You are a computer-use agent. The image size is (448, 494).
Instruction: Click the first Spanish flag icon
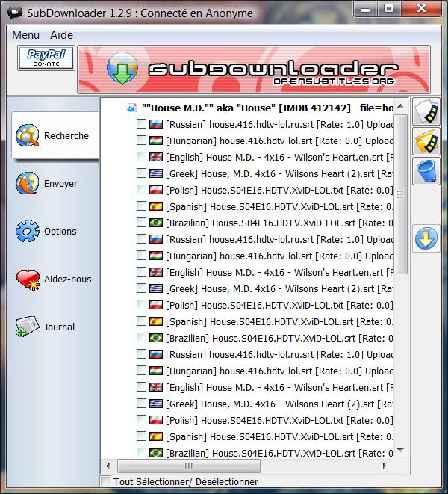[156, 206]
